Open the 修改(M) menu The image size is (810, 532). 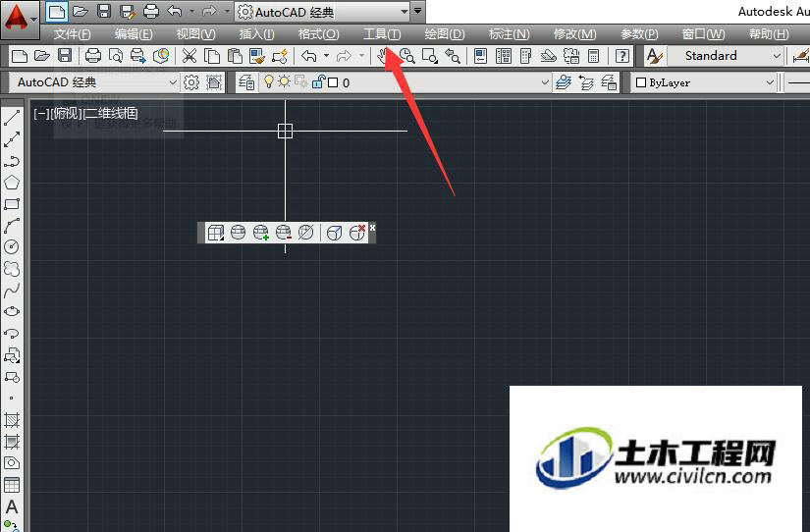(574, 34)
